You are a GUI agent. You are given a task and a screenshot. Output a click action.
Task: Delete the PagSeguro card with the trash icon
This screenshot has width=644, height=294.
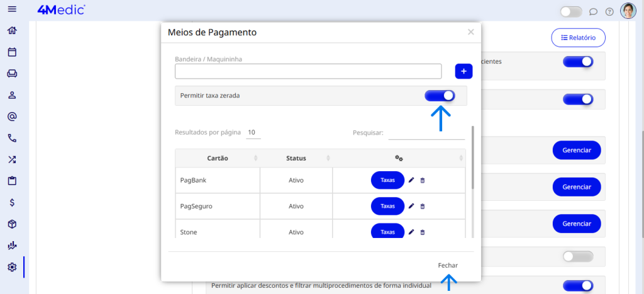pyautogui.click(x=423, y=206)
